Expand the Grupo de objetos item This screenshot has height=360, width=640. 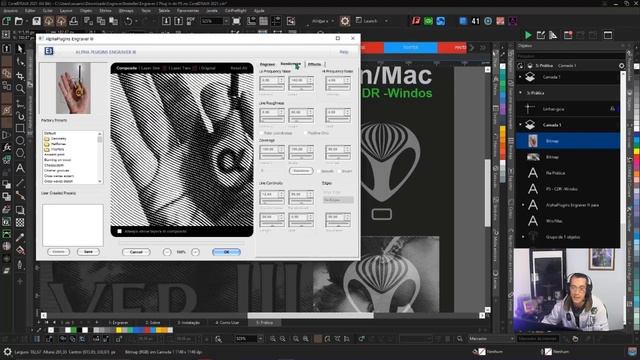[x=523, y=237]
